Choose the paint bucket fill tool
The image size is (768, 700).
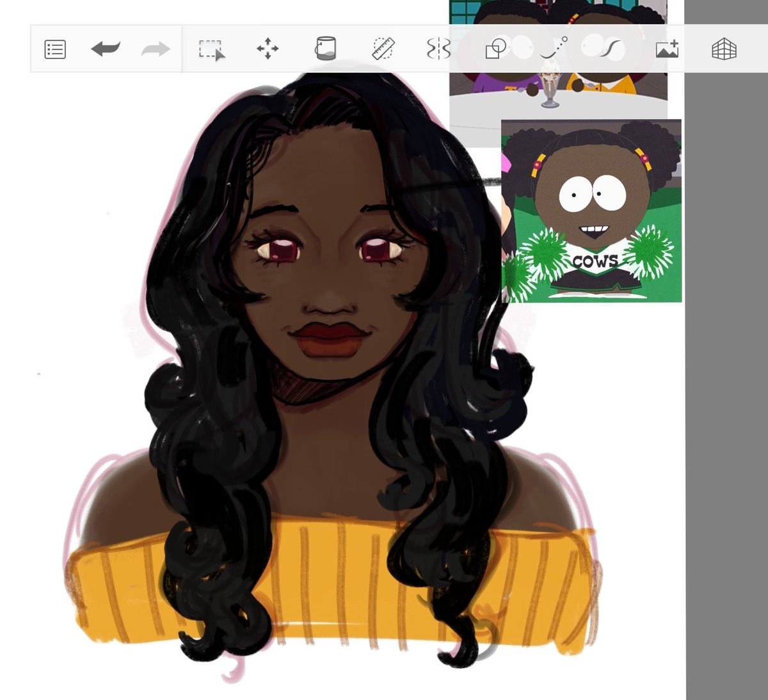click(325, 48)
